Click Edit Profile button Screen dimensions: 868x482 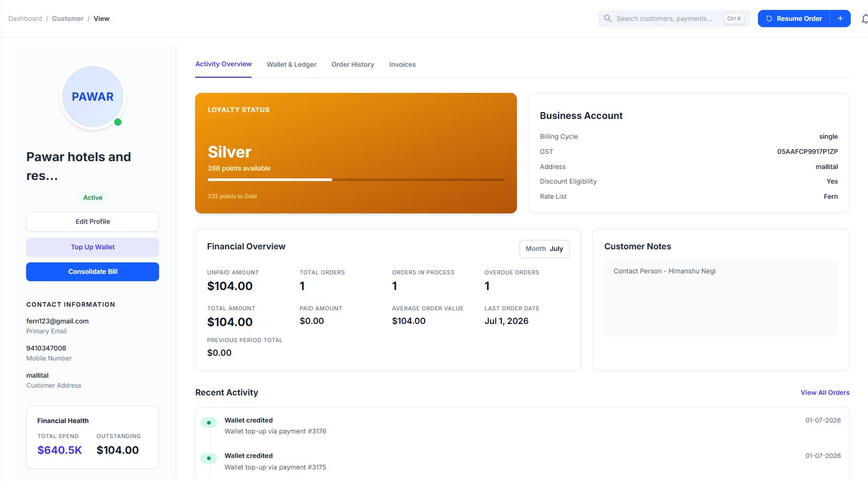pos(92,222)
